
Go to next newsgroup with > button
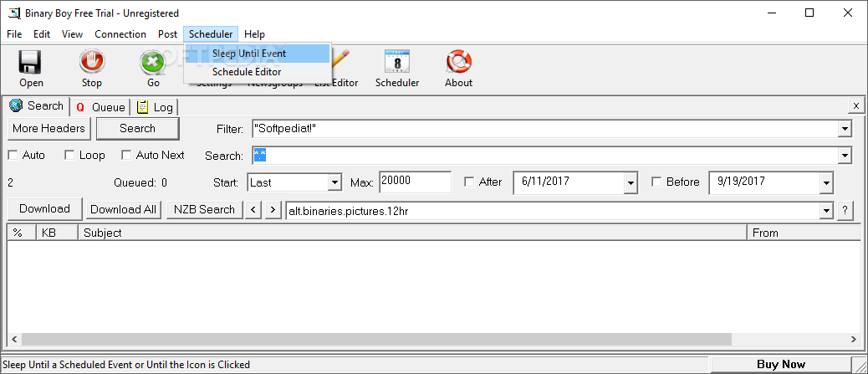pos(273,209)
